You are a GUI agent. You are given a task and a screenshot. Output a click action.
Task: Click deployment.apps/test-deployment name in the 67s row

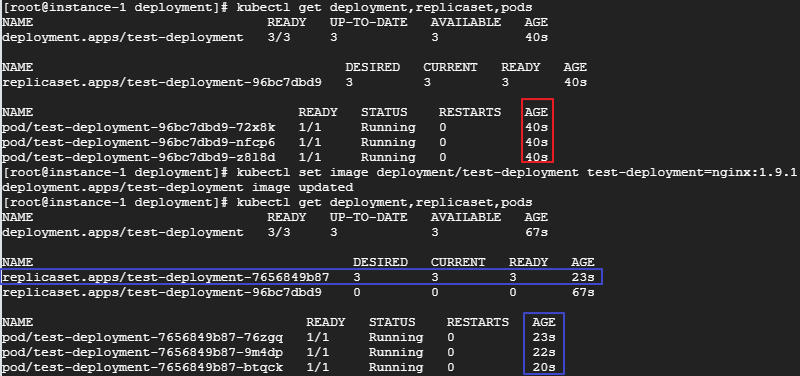pos(123,232)
